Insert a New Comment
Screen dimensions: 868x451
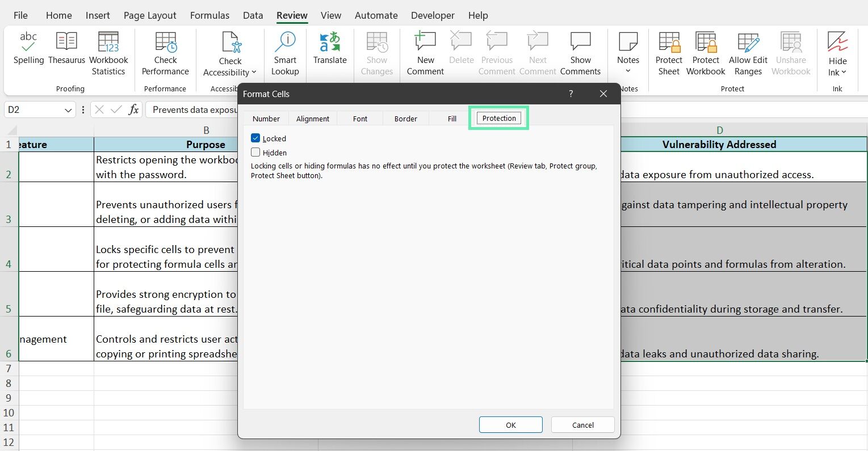425,54
